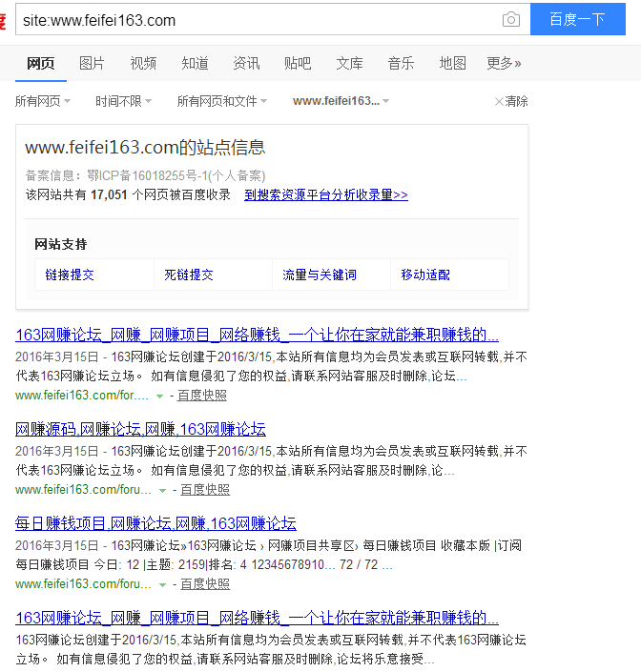Open 百度快照 of the first result

click(x=202, y=396)
